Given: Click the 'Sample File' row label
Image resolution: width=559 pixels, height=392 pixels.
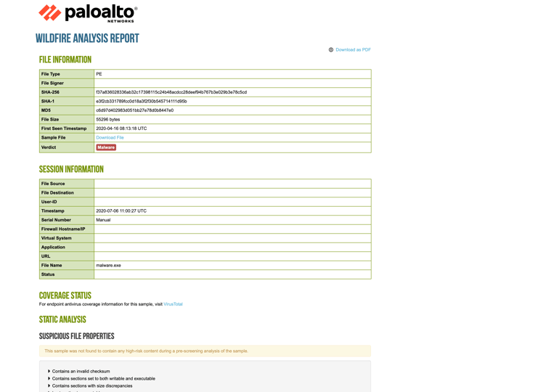Looking at the screenshot, I should 53,137.
